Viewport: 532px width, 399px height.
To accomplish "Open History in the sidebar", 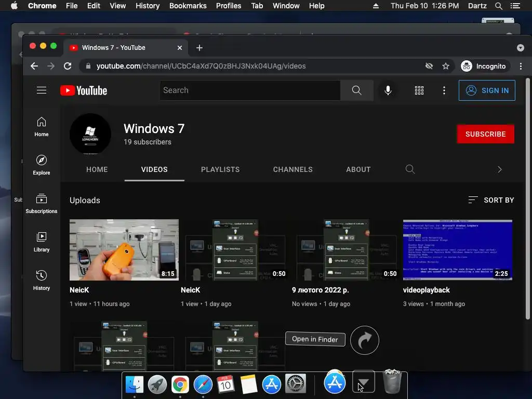I will click(42, 280).
